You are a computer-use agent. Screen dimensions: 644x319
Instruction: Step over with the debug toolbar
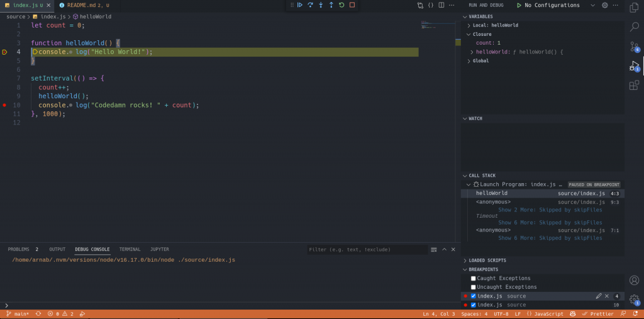click(x=311, y=5)
